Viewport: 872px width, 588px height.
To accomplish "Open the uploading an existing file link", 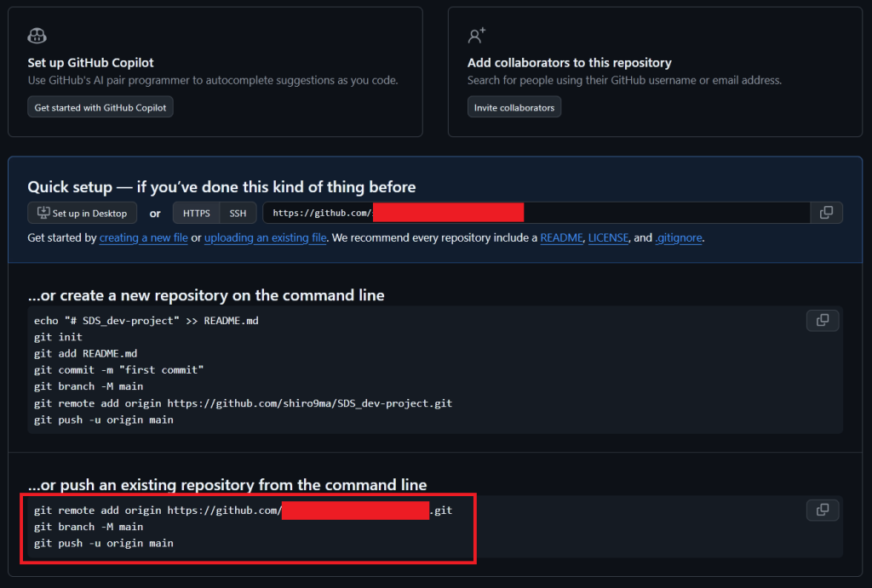I will [266, 238].
